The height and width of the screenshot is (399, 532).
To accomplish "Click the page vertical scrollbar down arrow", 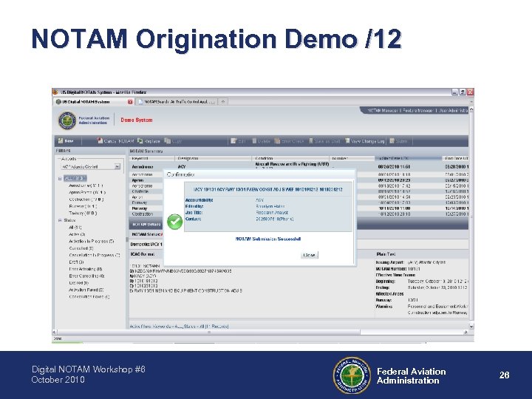I will (x=471, y=327).
